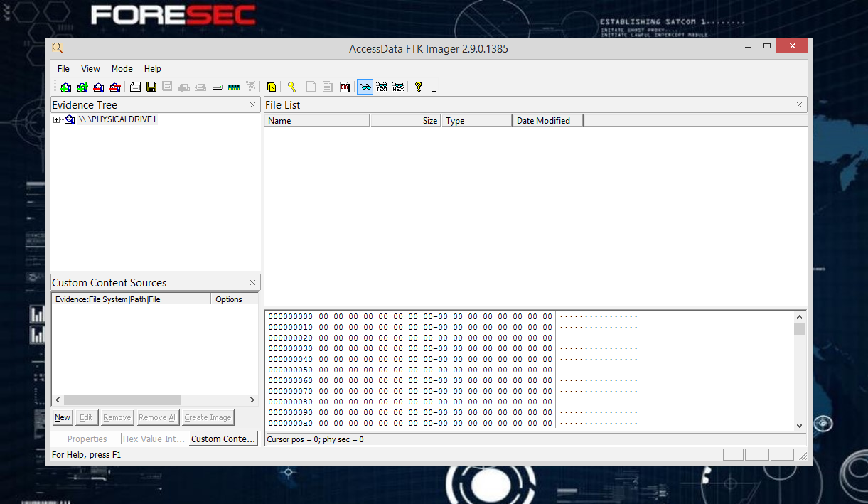Expand the PHYSICALDRIVE1 tree node
This screenshot has height=504, width=868.
[x=57, y=119]
